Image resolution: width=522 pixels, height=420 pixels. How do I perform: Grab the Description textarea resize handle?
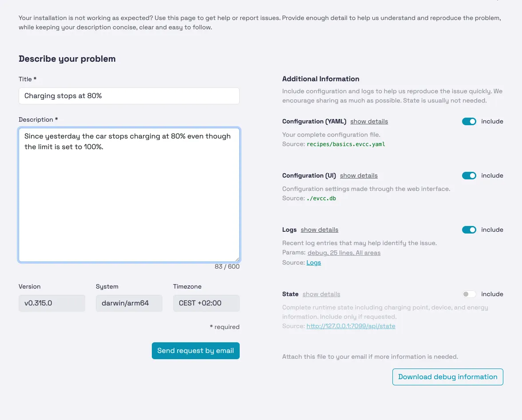click(x=237, y=259)
